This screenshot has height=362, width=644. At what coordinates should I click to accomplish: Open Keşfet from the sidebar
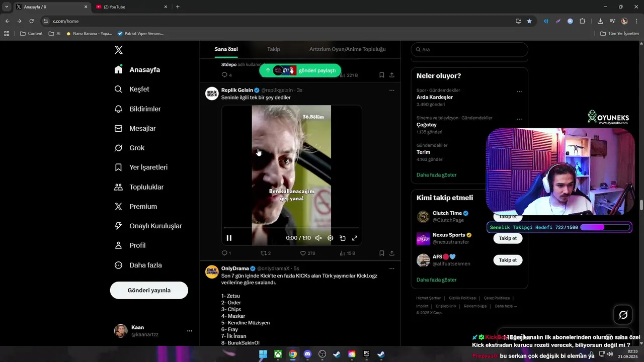pos(132,89)
